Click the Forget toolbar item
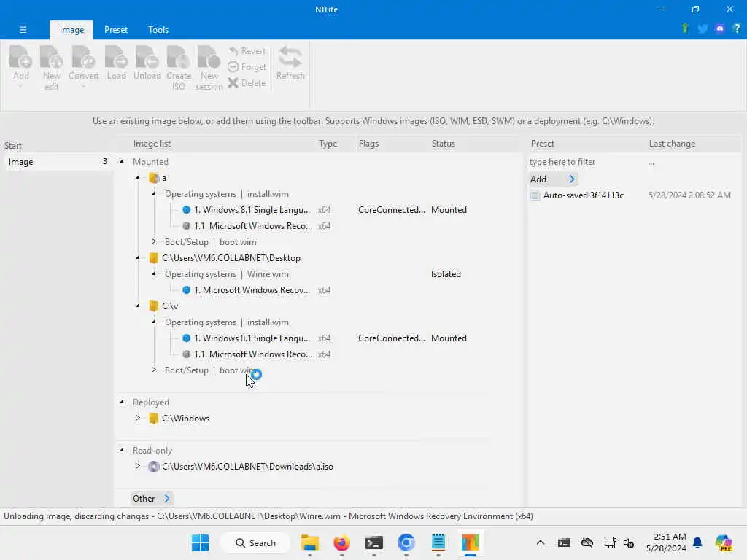The width and height of the screenshot is (747, 560). (247, 67)
